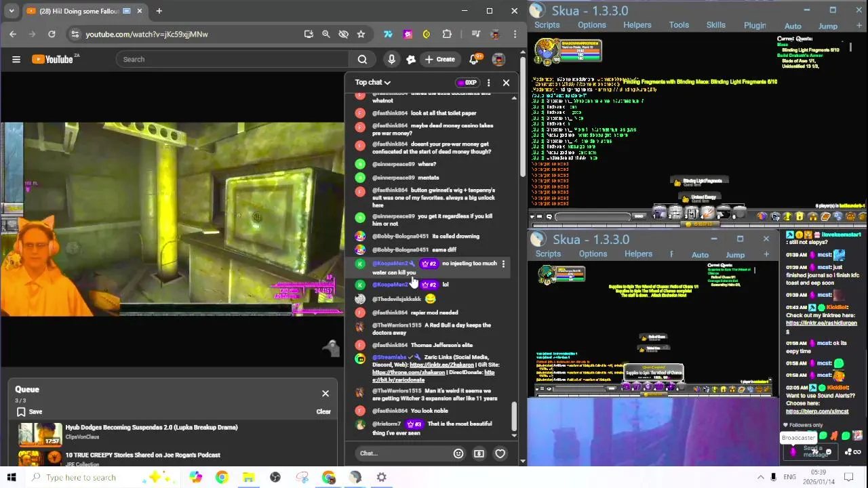Click the YouTube search magnifier button

tap(362, 59)
